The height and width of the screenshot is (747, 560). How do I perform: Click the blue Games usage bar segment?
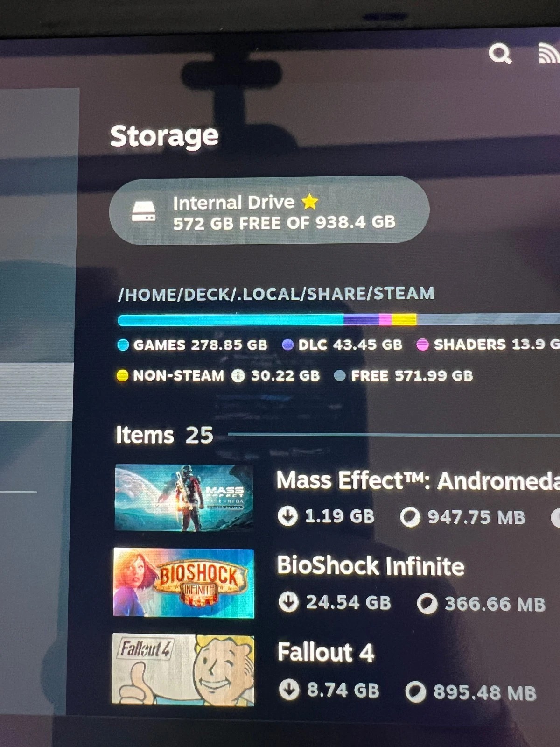click(231, 320)
